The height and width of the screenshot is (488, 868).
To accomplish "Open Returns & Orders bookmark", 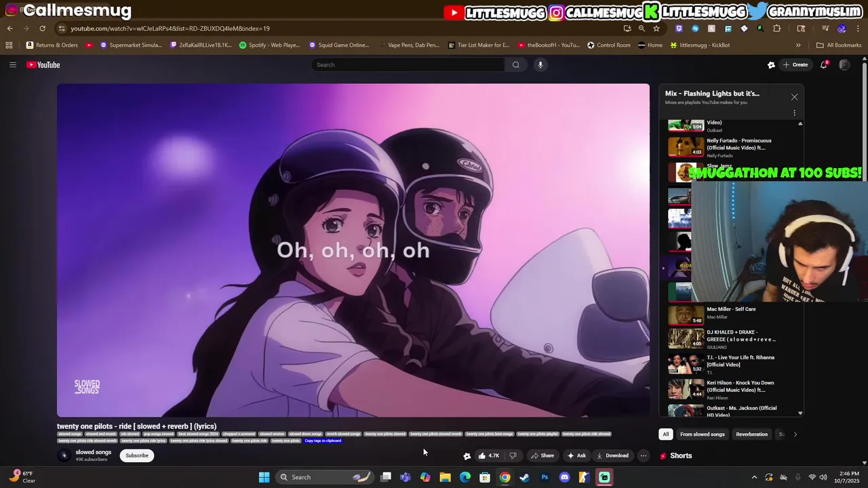I will point(52,45).
